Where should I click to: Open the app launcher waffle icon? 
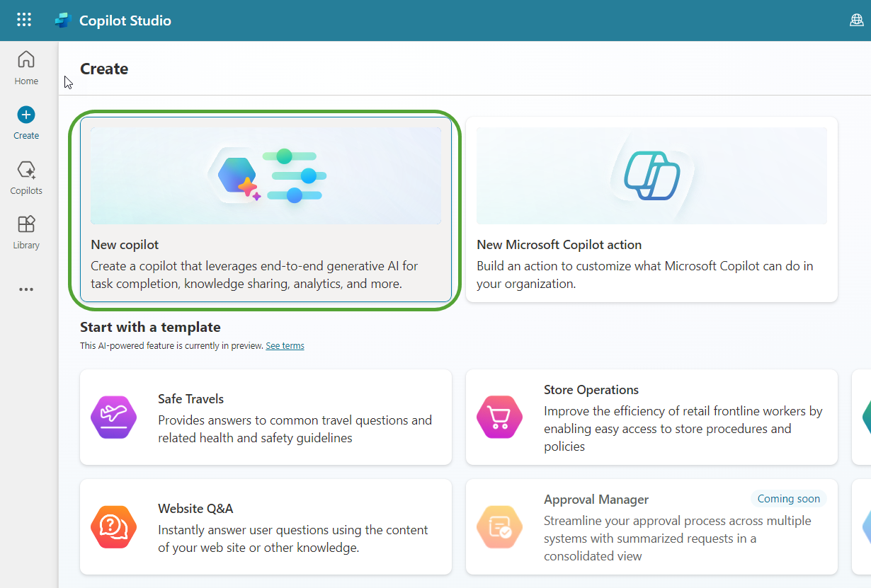click(x=24, y=20)
